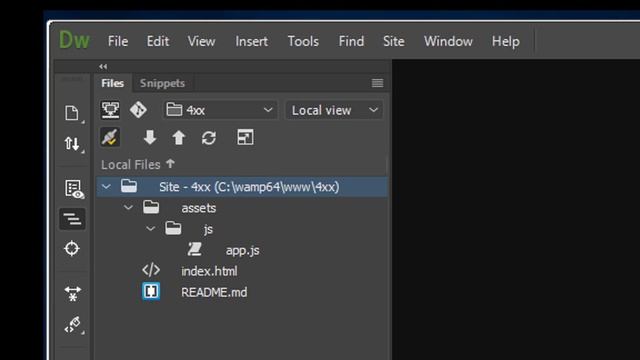Screen dimensions: 640x360
Task: Open the Site menu
Action: tap(393, 41)
